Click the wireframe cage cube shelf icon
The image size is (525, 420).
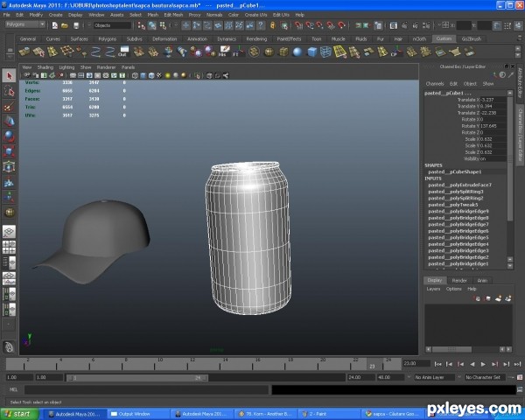[x=325, y=52]
